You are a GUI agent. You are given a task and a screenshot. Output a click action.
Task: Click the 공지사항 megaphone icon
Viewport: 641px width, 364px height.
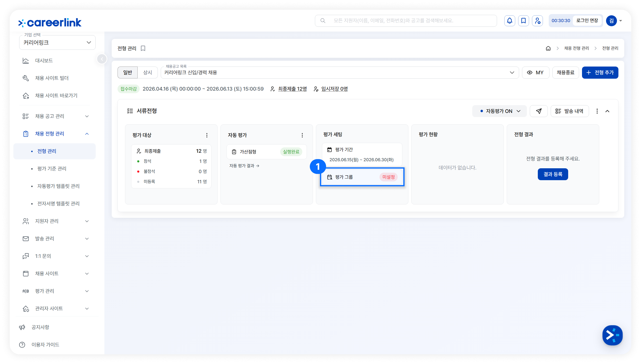click(22, 327)
